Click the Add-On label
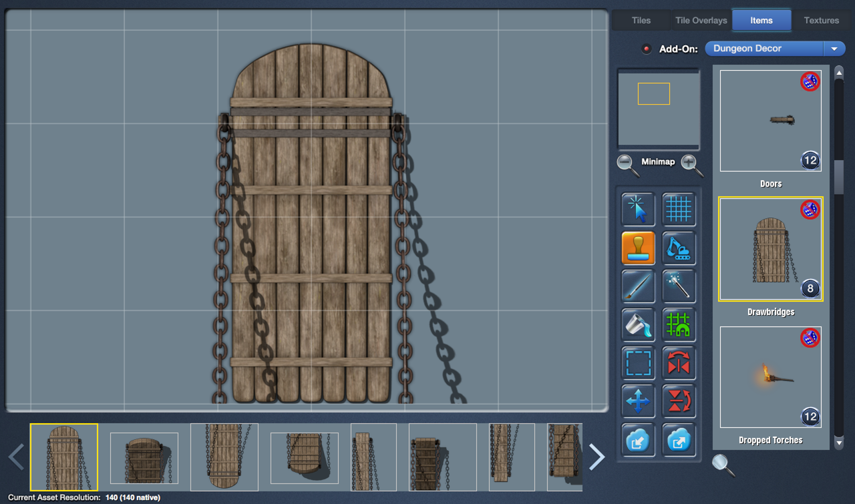 pos(679,49)
